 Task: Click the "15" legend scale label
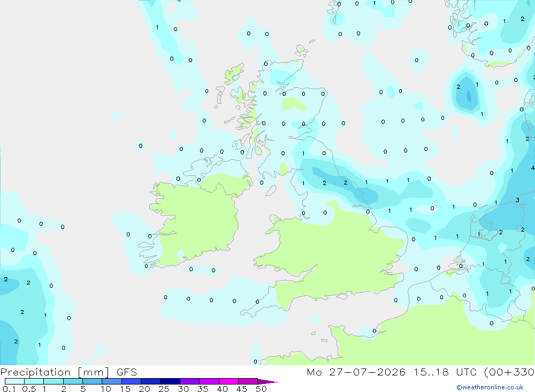coord(125,389)
